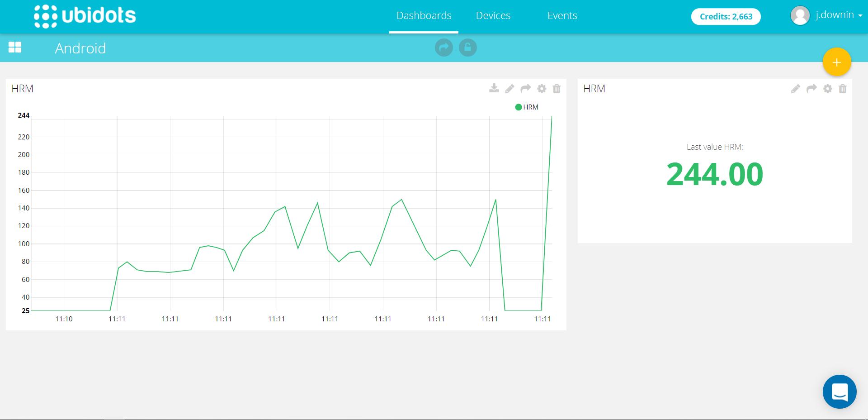This screenshot has width=868, height=420.
Task: Share the Android dashboard via the circular arrow
Action: coord(443,47)
